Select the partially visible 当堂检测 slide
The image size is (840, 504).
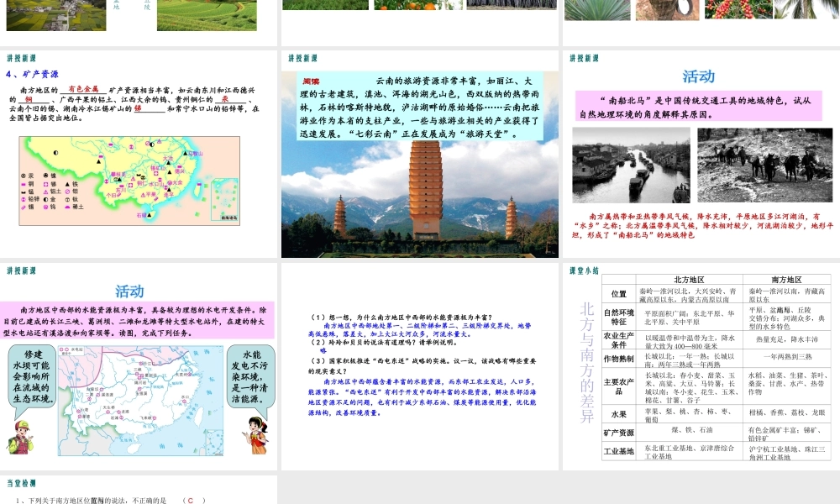tap(139, 490)
